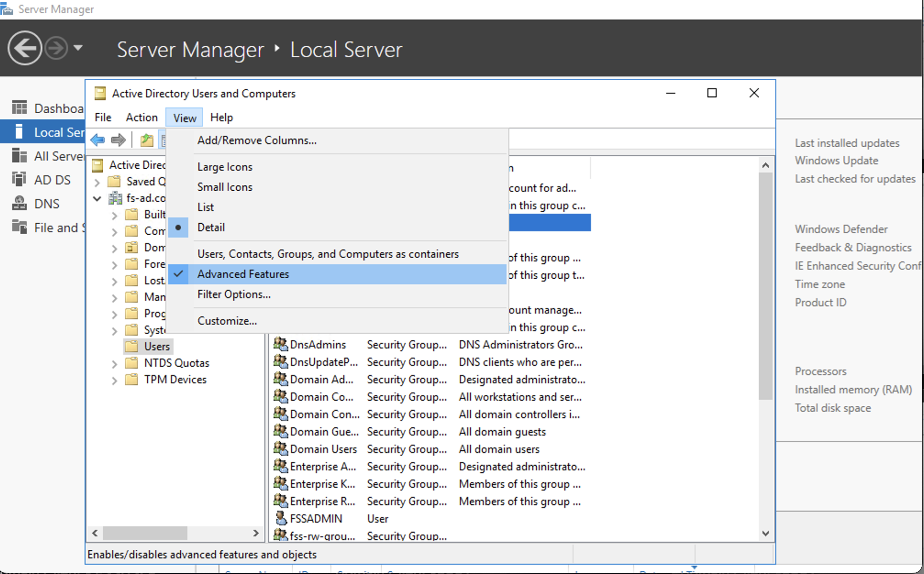Expand the TPM Devices container
The height and width of the screenshot is (574, 924).
114,380
